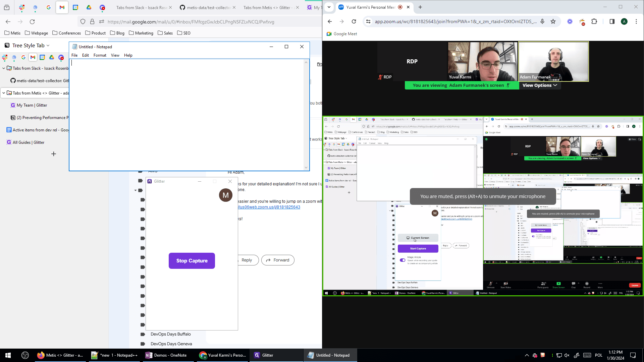This screenshot has height=362, width=644.
Task: Add new tab with plus in sidebar
Action: pos(54,154)
